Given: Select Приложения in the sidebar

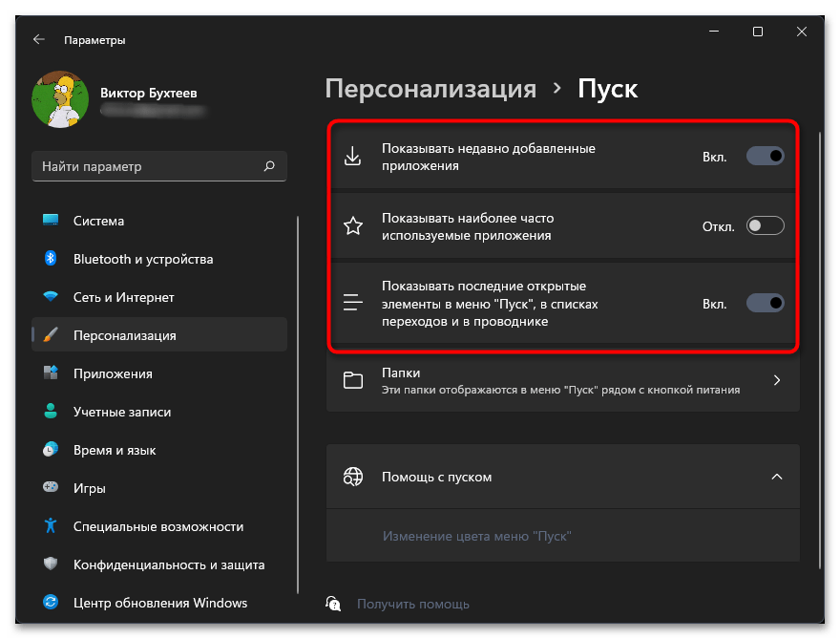Looking at the screenshot, I should coord(112,373).
